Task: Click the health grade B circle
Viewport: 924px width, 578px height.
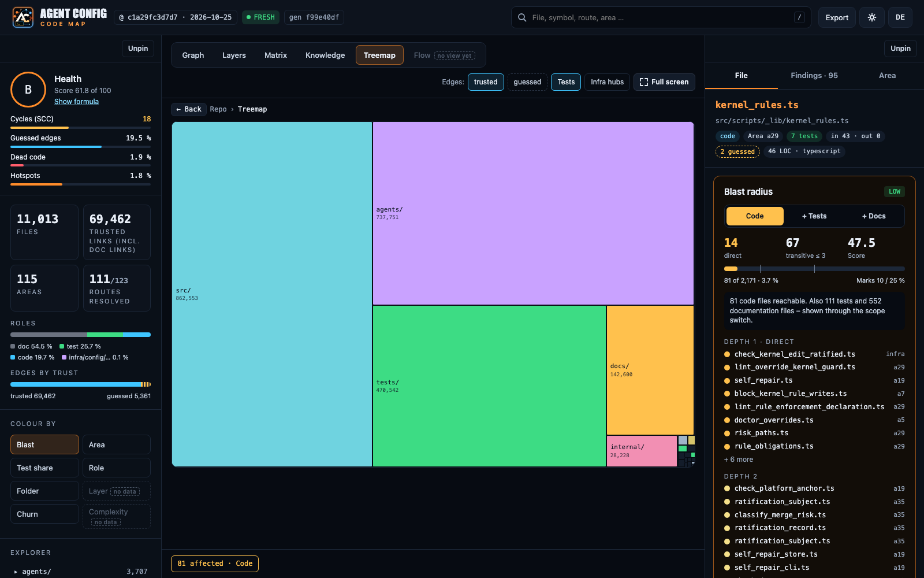Action: point(28,90)
